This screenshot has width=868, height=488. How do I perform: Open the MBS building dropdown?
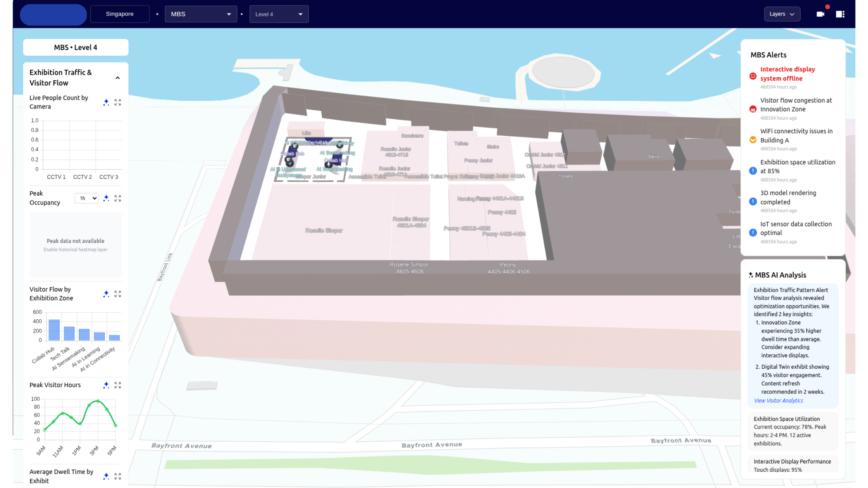click(x=201, y=14)
